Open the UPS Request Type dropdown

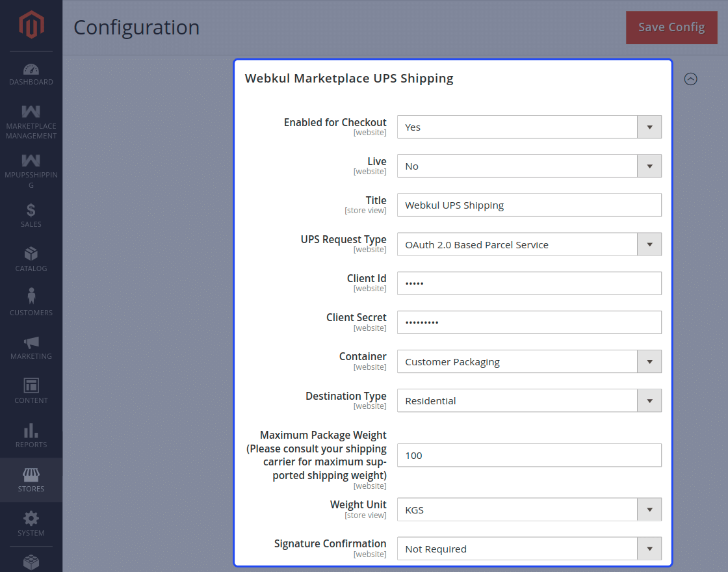point(529,244)
